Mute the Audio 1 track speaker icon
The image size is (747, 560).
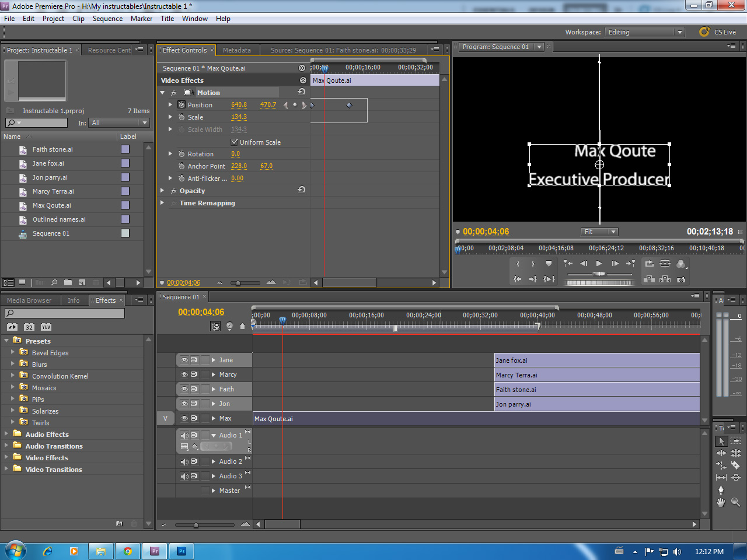click(x=183, y=435)
